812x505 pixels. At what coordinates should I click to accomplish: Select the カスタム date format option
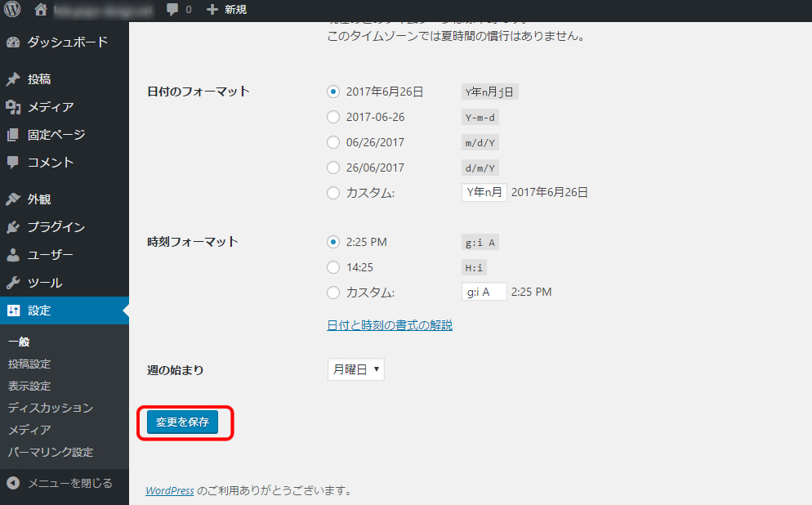coord(333,193)
